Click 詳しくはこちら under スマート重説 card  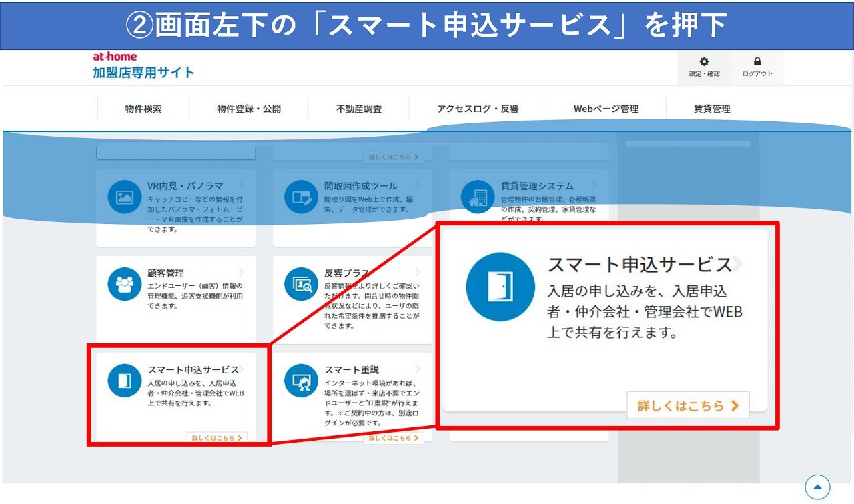tap(394, 438)
